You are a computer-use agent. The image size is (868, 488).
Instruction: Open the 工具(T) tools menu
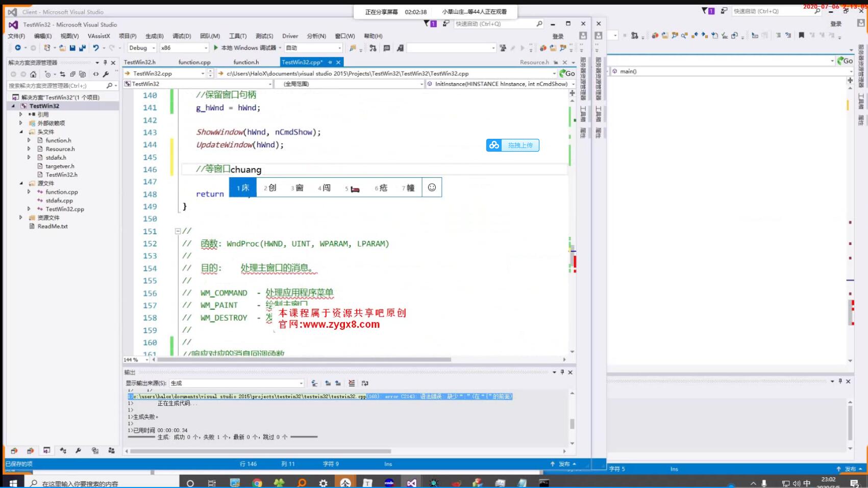[x=238, y=36]
